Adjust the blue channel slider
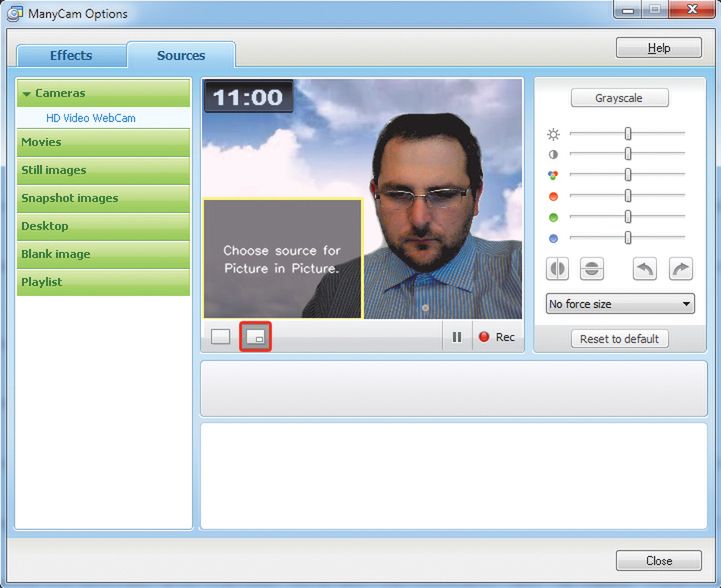This screenshot has height=588, width=721. pos(628,238)
